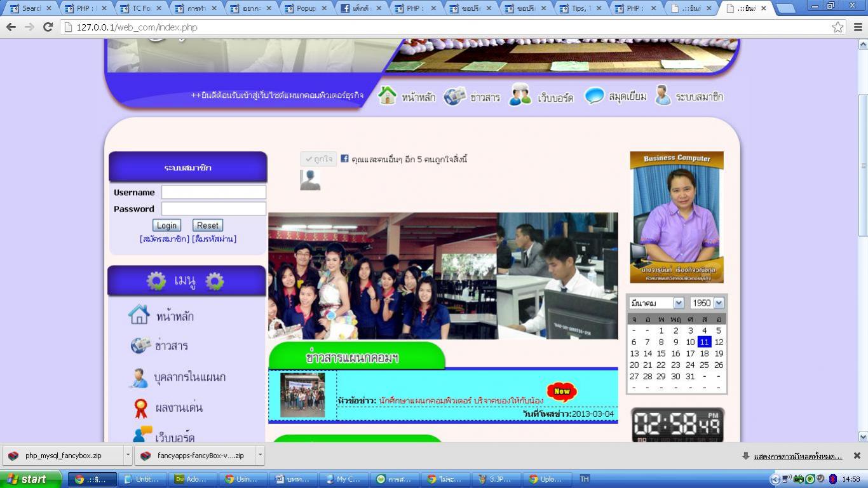
Task: Expand options arrow for php_mysql_fancybox.zip download
Action: (128, 456)
